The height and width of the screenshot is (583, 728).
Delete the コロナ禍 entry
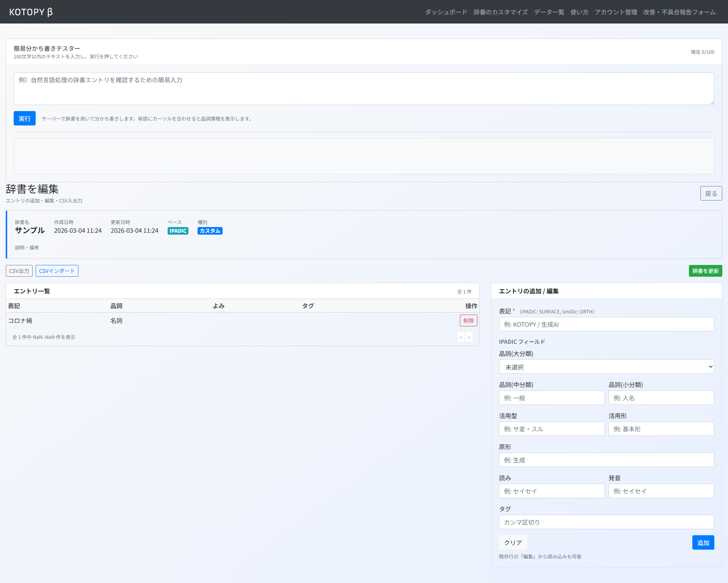point(468,321)
